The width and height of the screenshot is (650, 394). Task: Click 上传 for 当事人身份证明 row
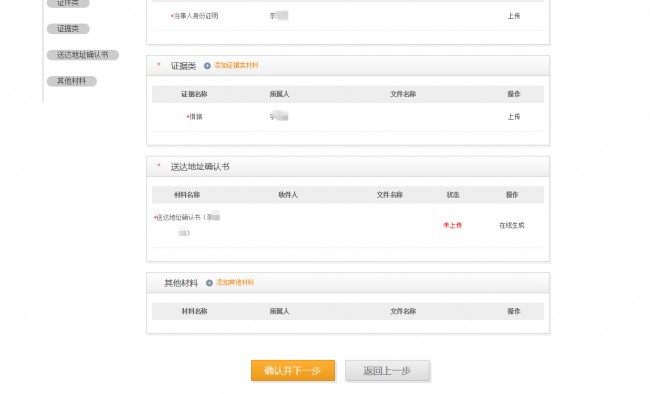point(514,16)
